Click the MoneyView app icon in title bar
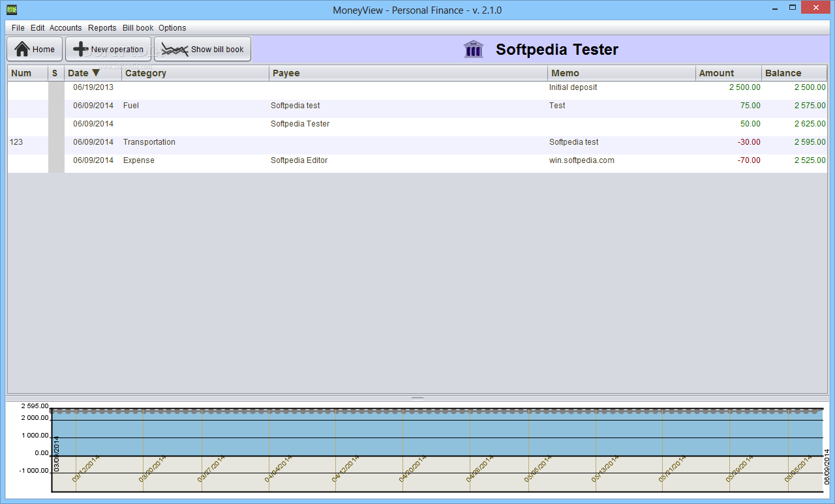835x504 pixels. click(11, 10)
